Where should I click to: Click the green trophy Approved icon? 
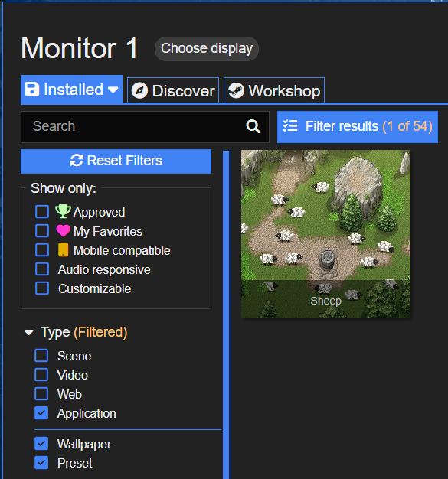click(63, 211)
